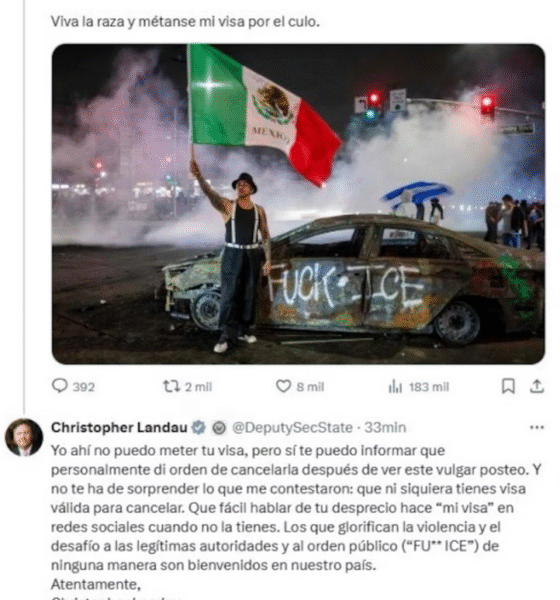Click the 2 mil reposts count

pyautogui.click(x=198, y=387)
